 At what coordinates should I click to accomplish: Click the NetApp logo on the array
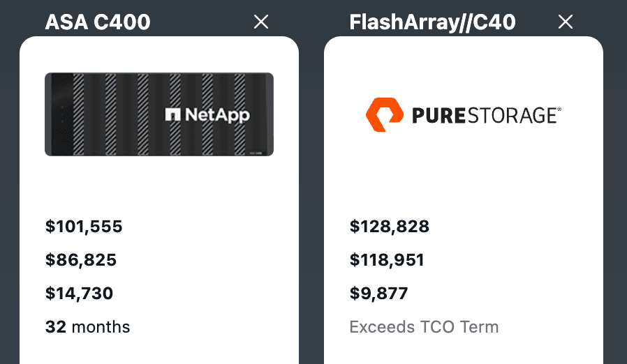click(x=207, y=115)
